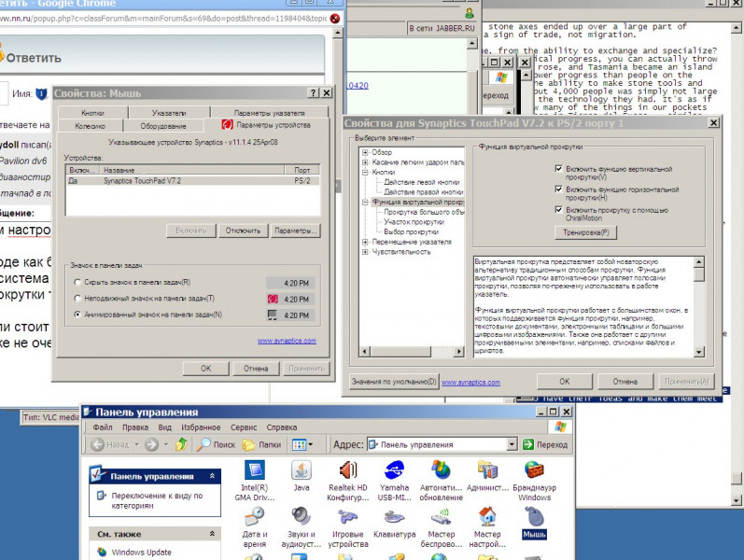The width and height of the screenshot is (744, 560).
Task: Collapse Функция виртуальной прокрутки node
Action: pyautogui.click(x=365, y=203)
